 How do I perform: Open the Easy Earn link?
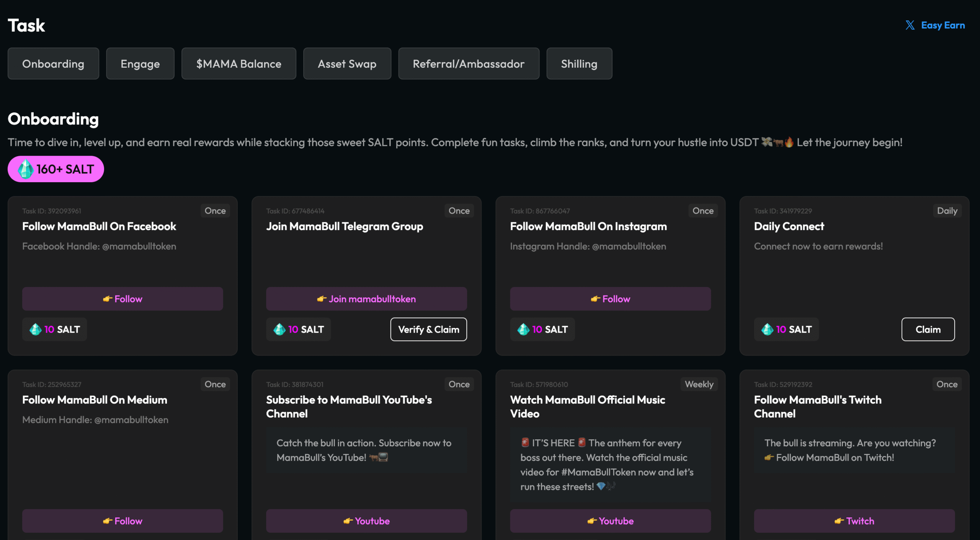(942, 25)
